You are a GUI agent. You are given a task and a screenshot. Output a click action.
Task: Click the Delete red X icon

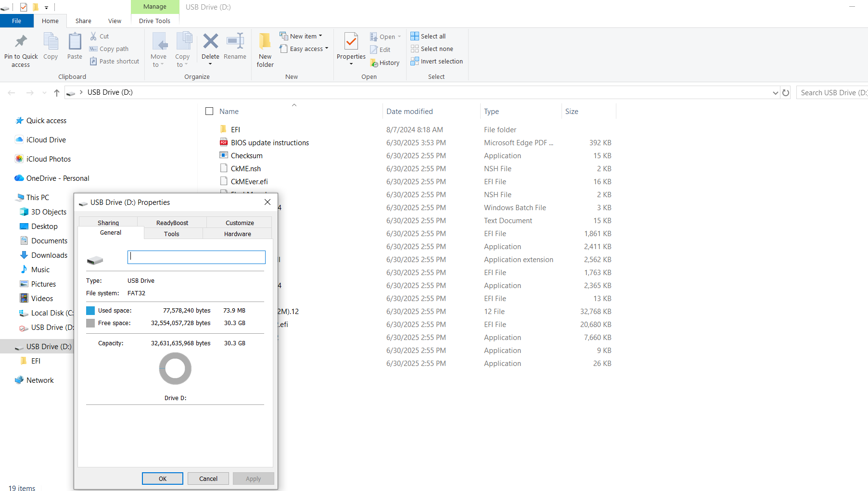point(210,41)
